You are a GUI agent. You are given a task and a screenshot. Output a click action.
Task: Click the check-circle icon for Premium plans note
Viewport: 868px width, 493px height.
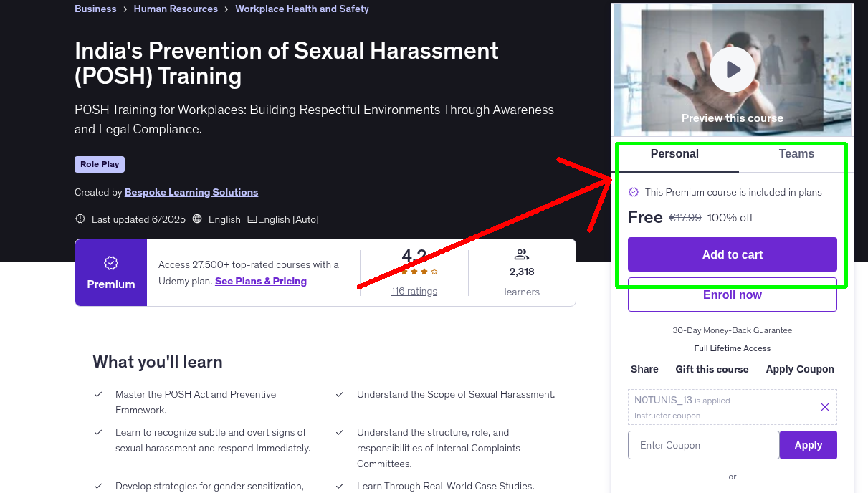(x=634, y=192)
